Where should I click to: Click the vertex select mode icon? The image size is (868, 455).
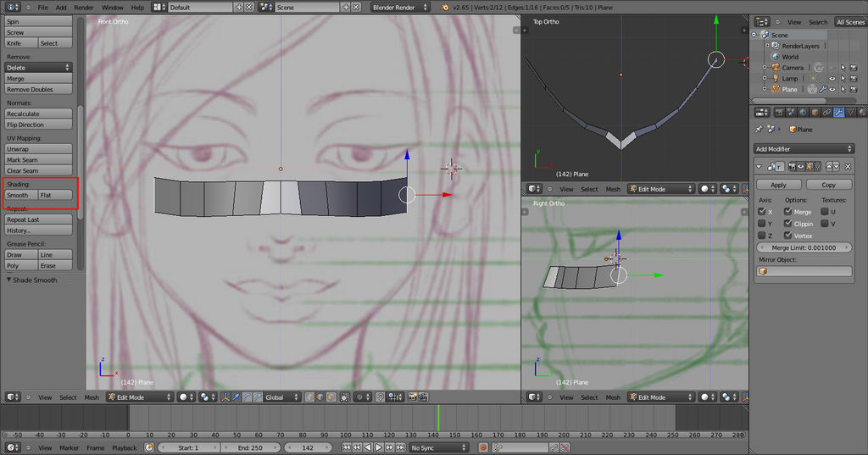pos(309,397)
